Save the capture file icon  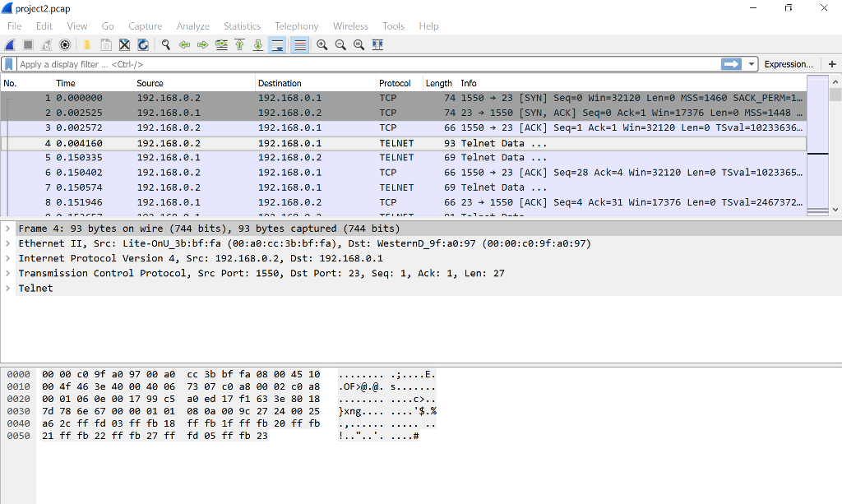tap(106, 45)
